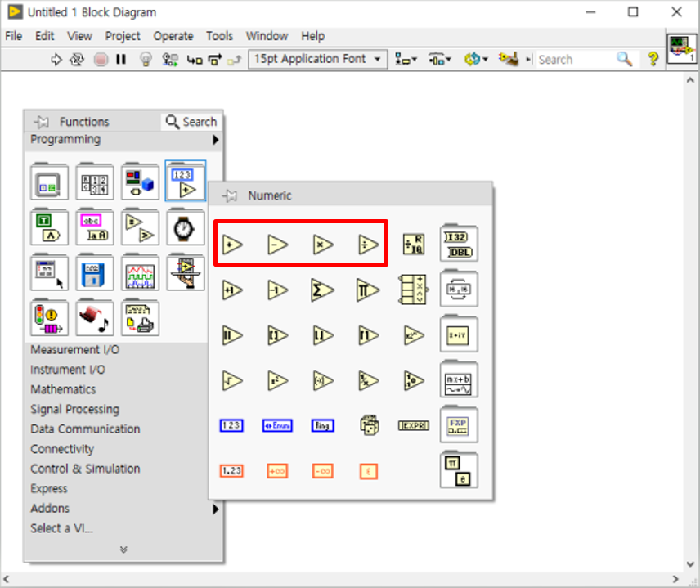Select the Decrement (-1) function

[278, 290]
